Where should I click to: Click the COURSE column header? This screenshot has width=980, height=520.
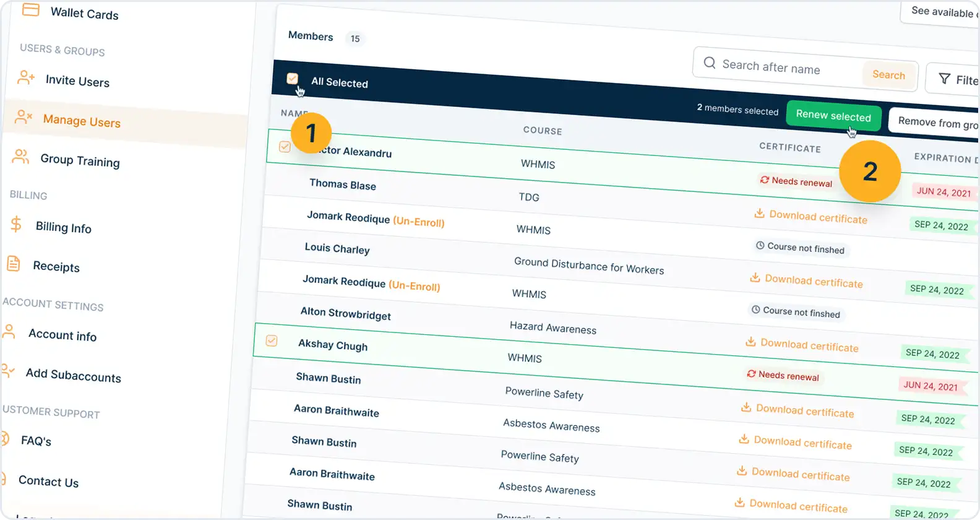click(543, 131)
